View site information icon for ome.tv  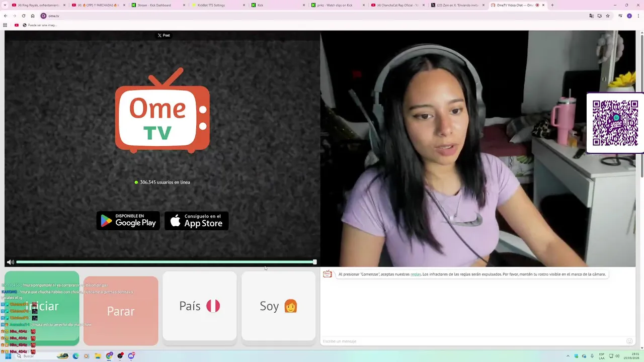click(x=43, y=16)
